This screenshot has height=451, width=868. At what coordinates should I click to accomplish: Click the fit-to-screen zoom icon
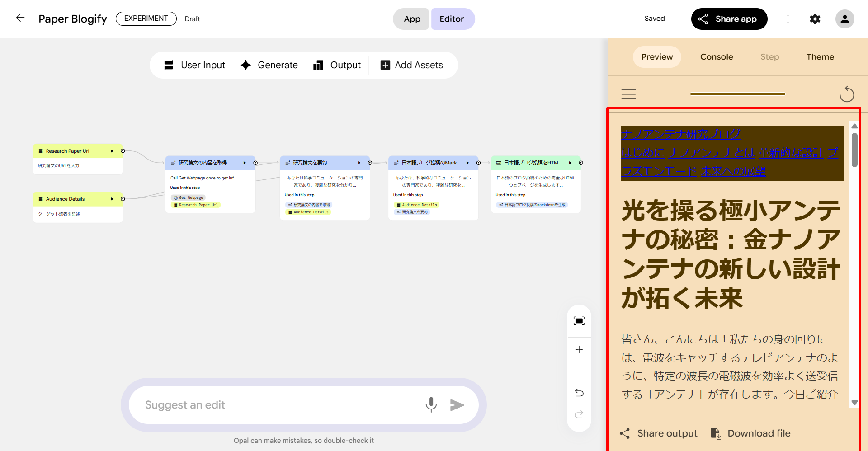pos(579,321)
